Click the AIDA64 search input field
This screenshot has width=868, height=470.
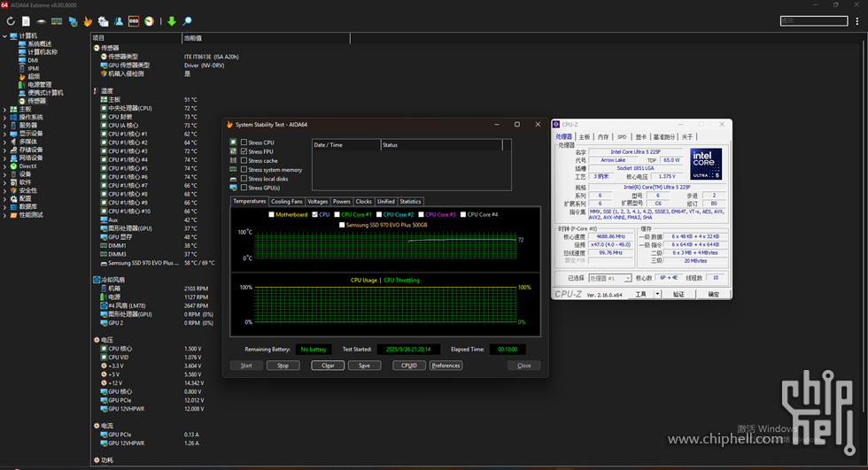814,21
